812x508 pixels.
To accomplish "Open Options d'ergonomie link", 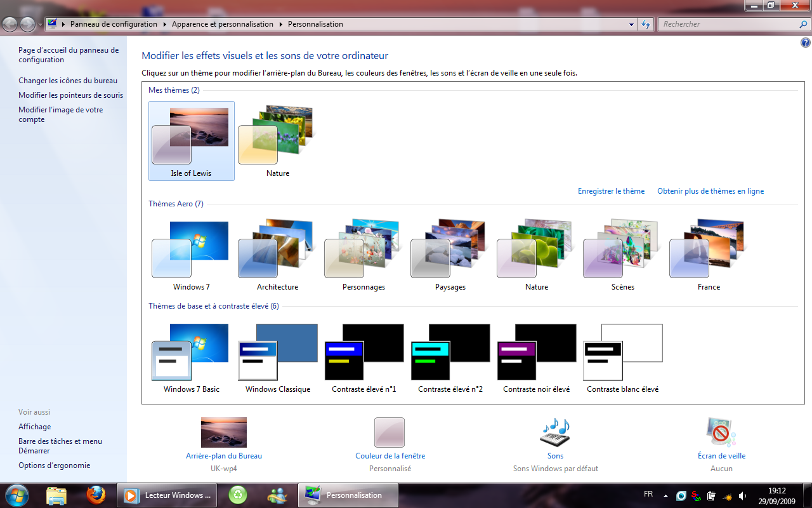I will tap(55, 465).
